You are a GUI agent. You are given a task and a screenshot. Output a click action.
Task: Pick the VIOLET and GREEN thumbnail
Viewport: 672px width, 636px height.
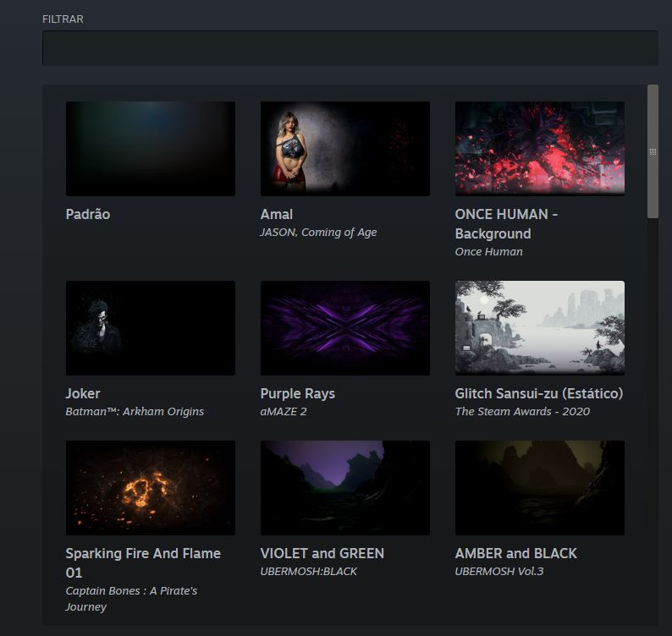(x=345, y=488)
